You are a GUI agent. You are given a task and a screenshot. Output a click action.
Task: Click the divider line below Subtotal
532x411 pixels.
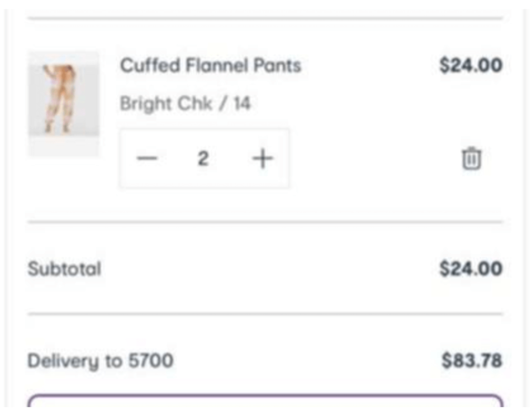(x=265, y=314)
